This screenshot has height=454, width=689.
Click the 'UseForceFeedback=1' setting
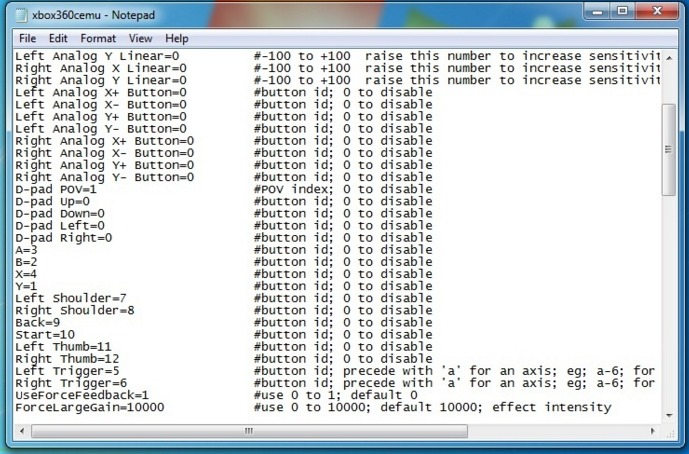click(x=82, y=396)
